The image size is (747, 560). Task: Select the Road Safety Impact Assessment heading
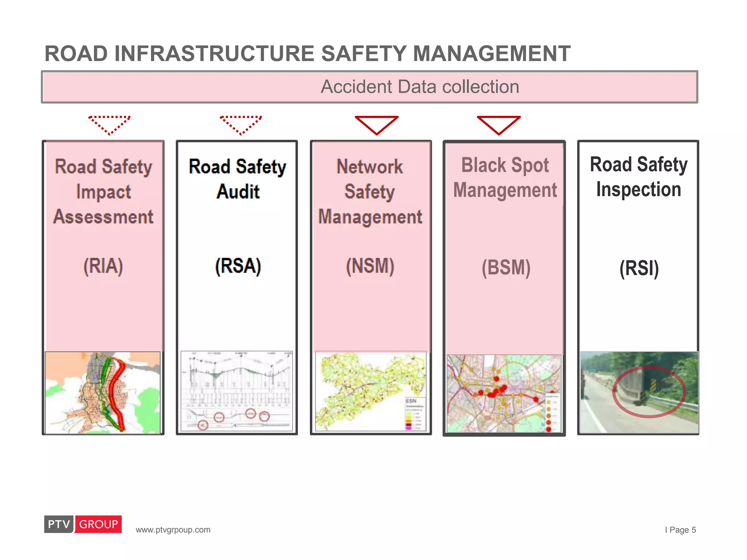point(103,192)
